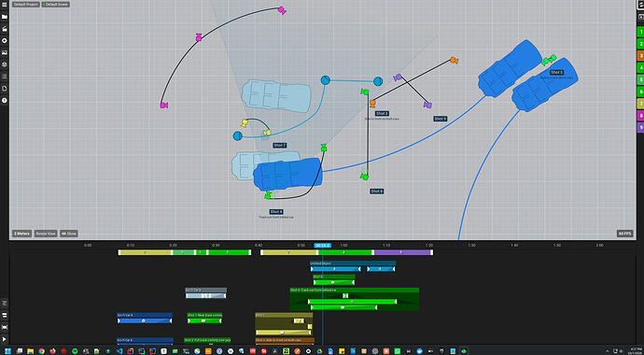
Task: Open the hamburger menu icon
Action: pyautogui.click(x=5, y=5)
